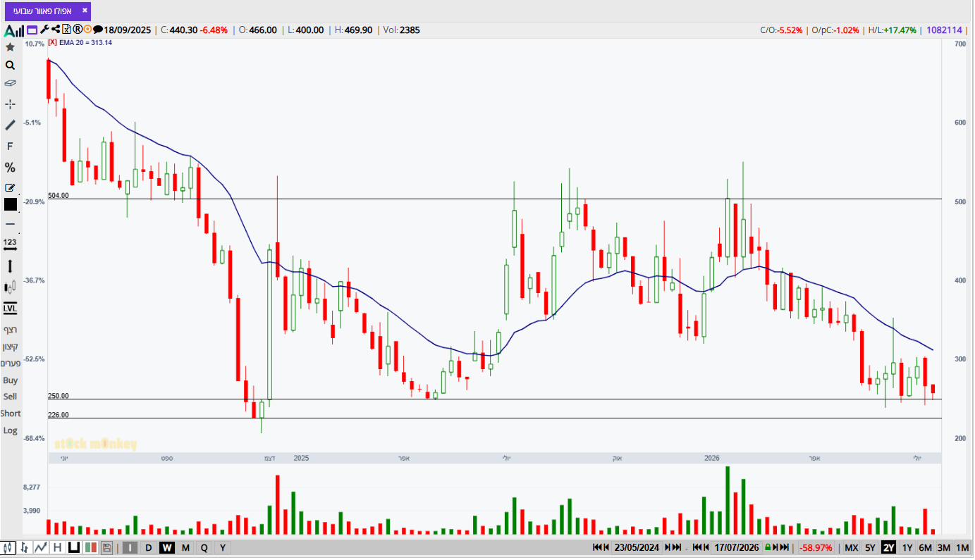Switch to OHLC bar chart type

[25, 547]
